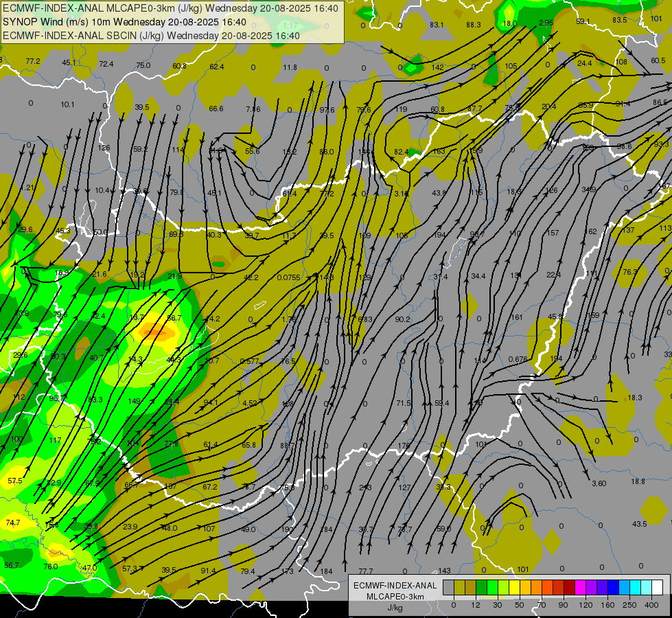Click the map value '45.8'

click(x=555, y=317)
